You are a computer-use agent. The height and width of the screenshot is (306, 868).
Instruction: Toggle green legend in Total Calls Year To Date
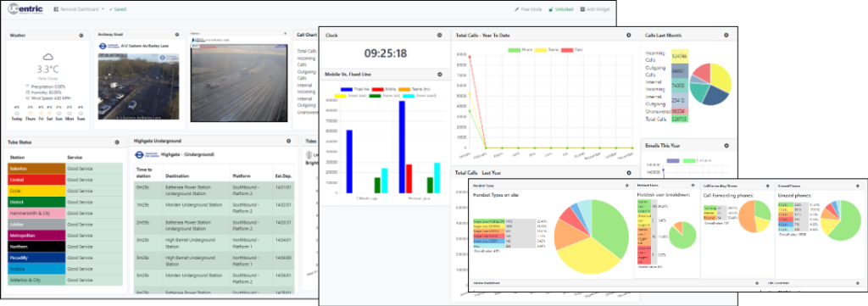point(520,50)
